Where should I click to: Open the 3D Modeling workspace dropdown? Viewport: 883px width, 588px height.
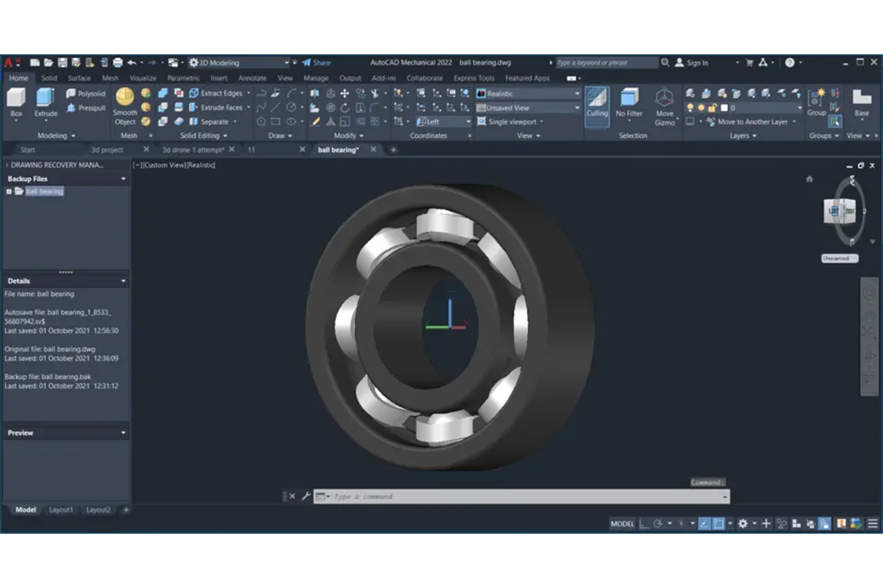pyautogui.click(x=239, y=63)
